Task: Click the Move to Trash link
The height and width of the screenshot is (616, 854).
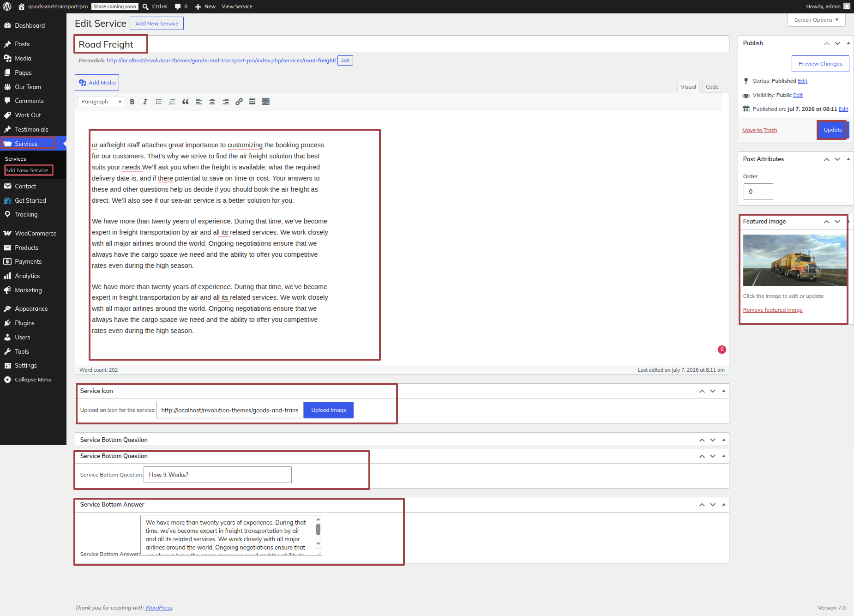Action: coord(759,130)
